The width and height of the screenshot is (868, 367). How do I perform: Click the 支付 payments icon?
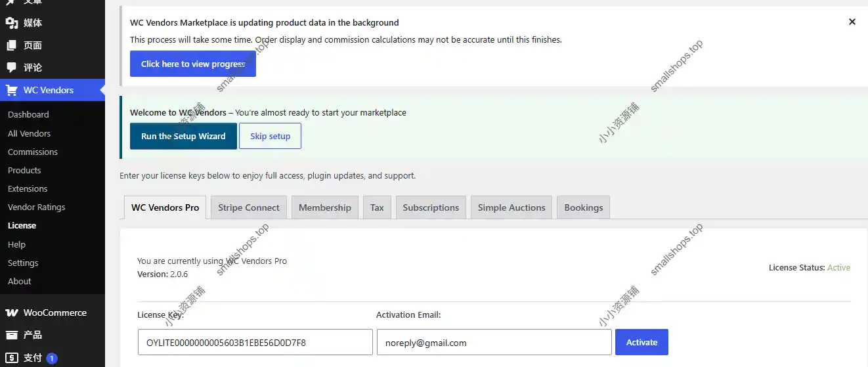click(x=12, y=358)
